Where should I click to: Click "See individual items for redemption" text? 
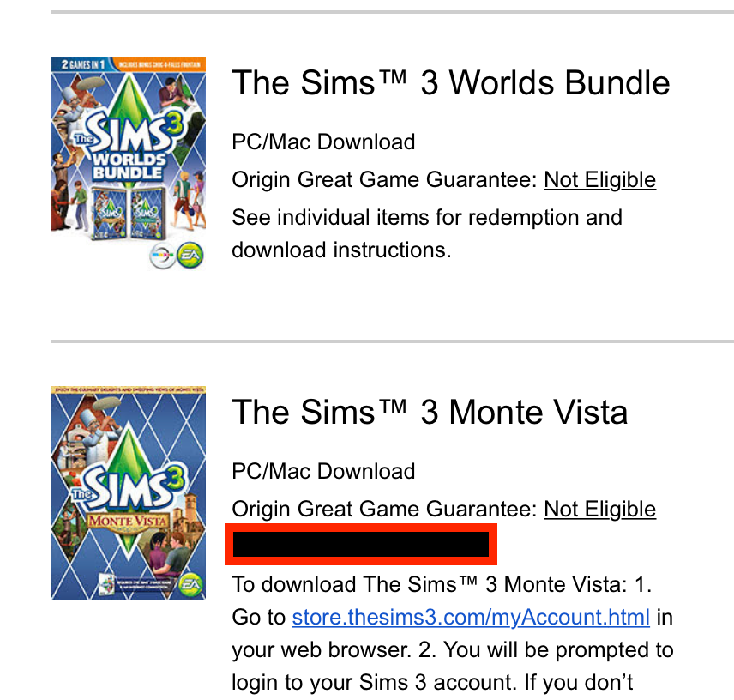[x=426, y=217]
